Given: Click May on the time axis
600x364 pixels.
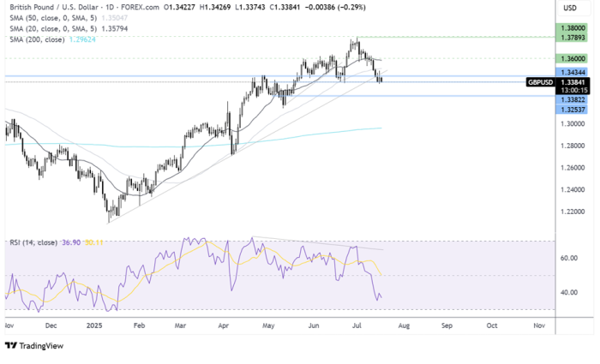Looking at the screenshot, I should [x=268, y=325].
